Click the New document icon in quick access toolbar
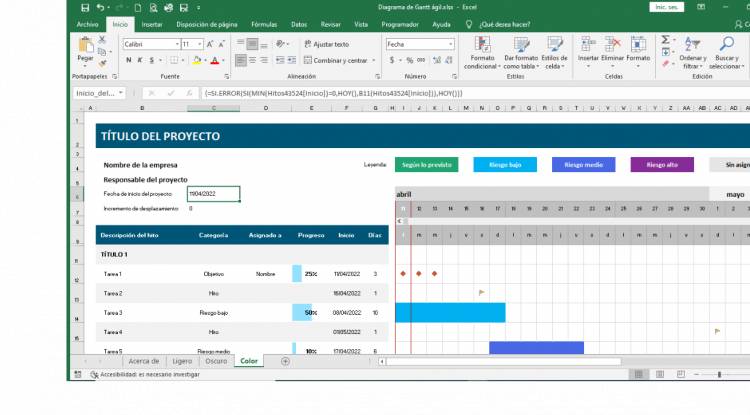The width and height of the screenshot is (750, 415). tap(137, 8)
